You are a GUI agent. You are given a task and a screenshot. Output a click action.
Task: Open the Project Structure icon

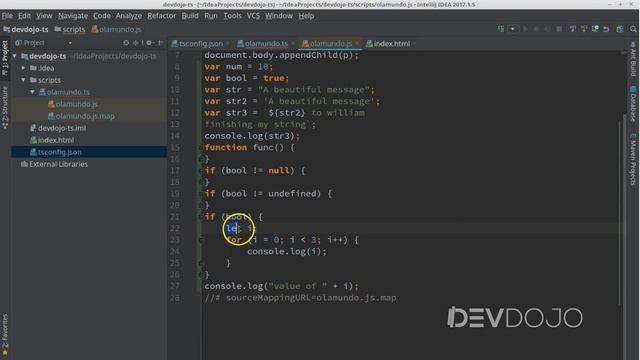click(620, 29)
